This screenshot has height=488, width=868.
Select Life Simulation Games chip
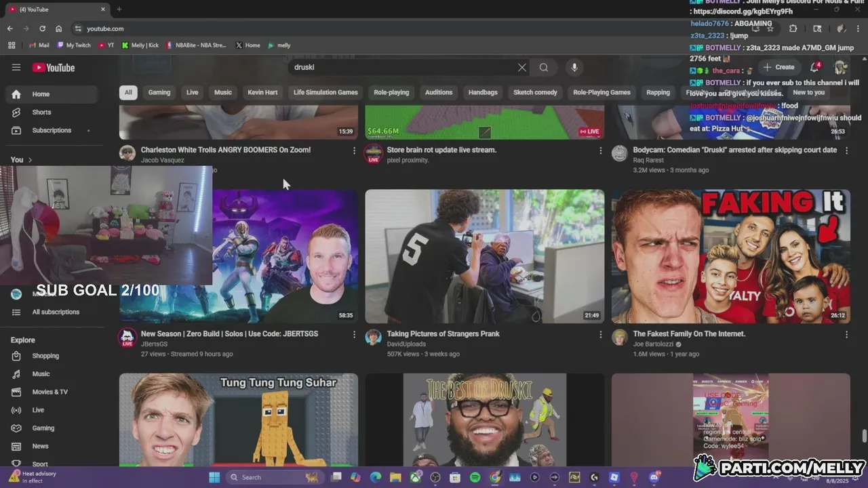[x=325, y=92]
